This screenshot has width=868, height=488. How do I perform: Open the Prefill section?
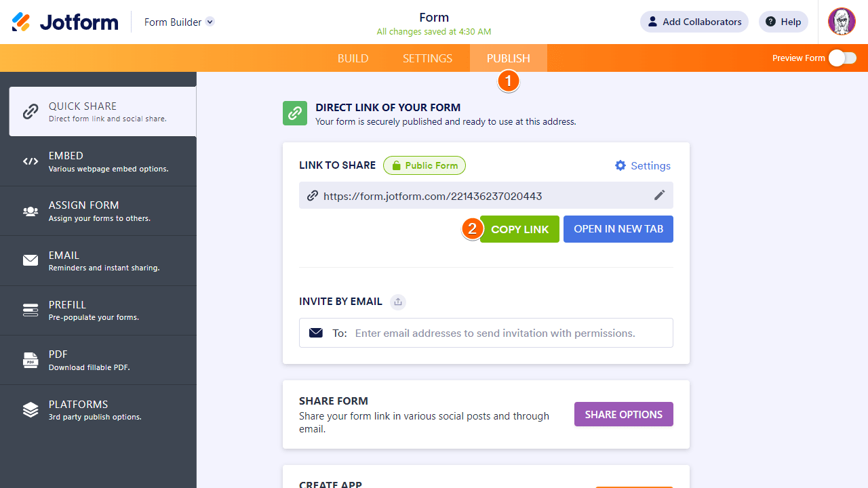tap(98, 310)
